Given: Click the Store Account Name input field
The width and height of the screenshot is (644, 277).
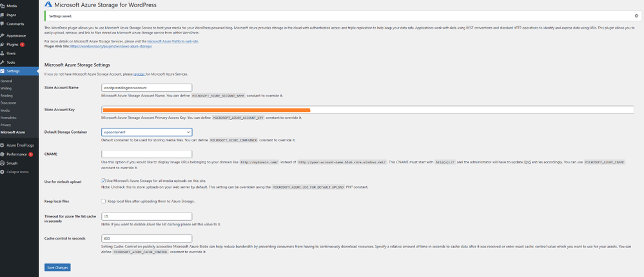Looking at the screenshot, I should (x=146, y=88).
